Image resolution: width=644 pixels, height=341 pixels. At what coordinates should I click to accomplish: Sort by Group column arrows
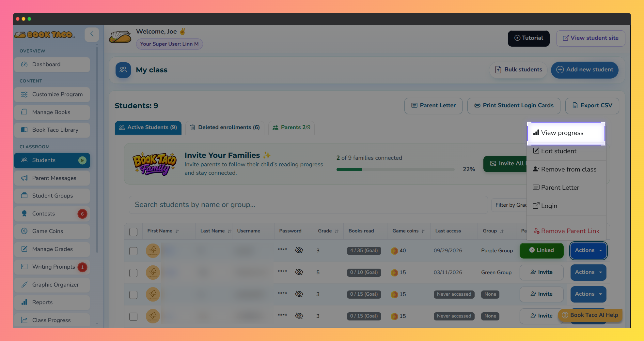(502, 231)
